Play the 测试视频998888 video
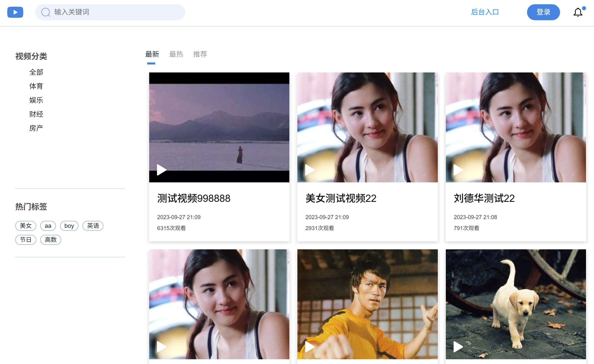 click(x=162, y=170)
